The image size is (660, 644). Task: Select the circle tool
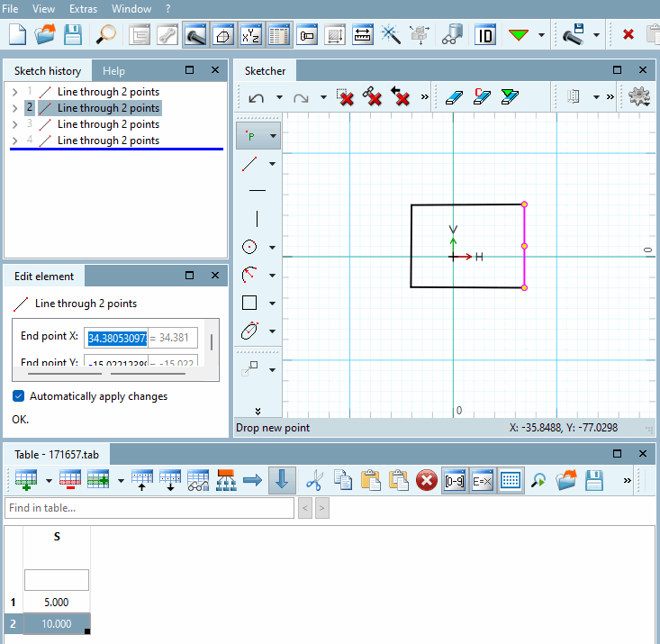point(249,247)
